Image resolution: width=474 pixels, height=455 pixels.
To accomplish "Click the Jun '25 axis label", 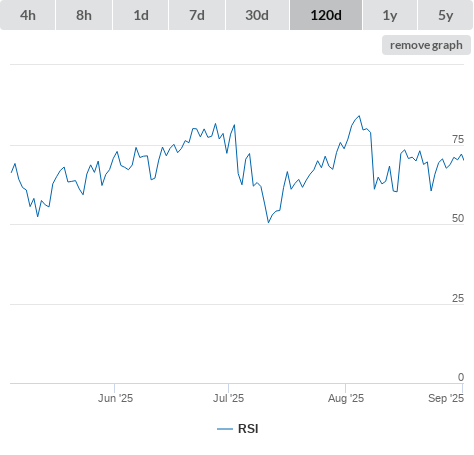I will click(x=115, y=398).
